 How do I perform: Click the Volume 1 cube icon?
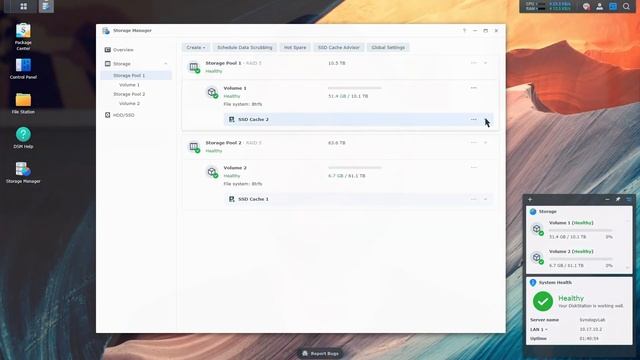point(212,92)
